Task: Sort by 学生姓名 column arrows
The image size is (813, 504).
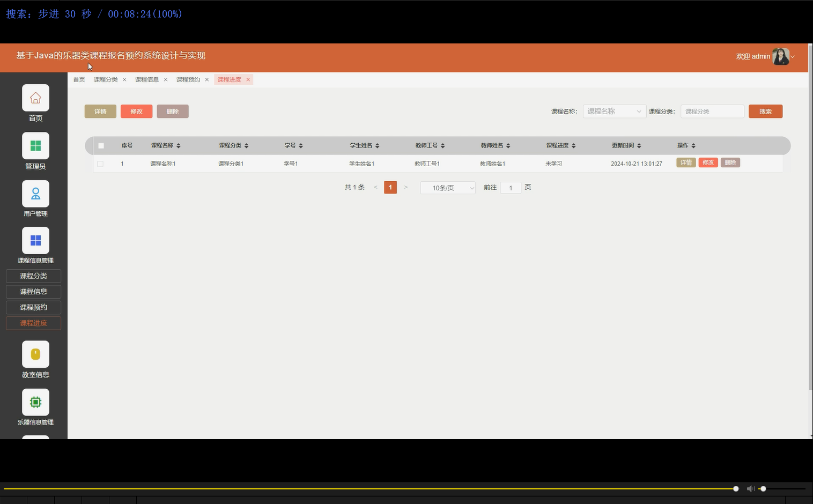Action: click(x=378, y=146)
